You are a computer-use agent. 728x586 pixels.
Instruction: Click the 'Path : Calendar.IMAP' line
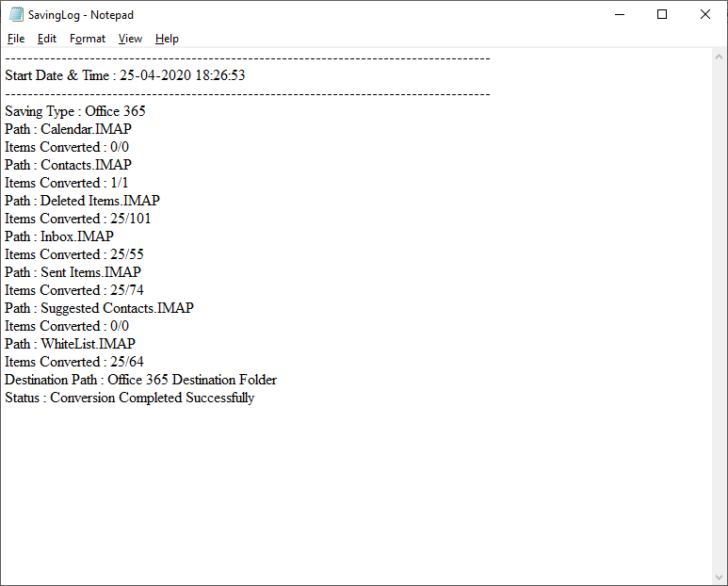point(68,129)
